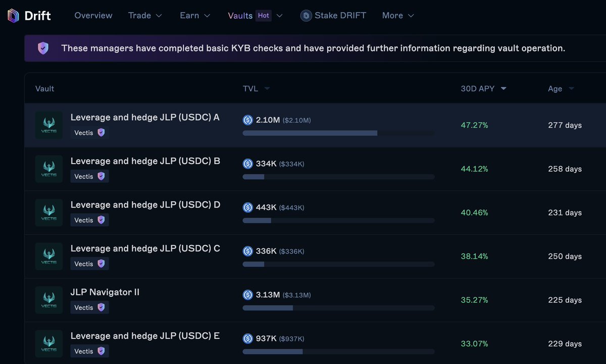Screen dimensions: 606x364
Task: Open Vectis logo for JLP (USDC) A vault
Action: pos(49,125)
